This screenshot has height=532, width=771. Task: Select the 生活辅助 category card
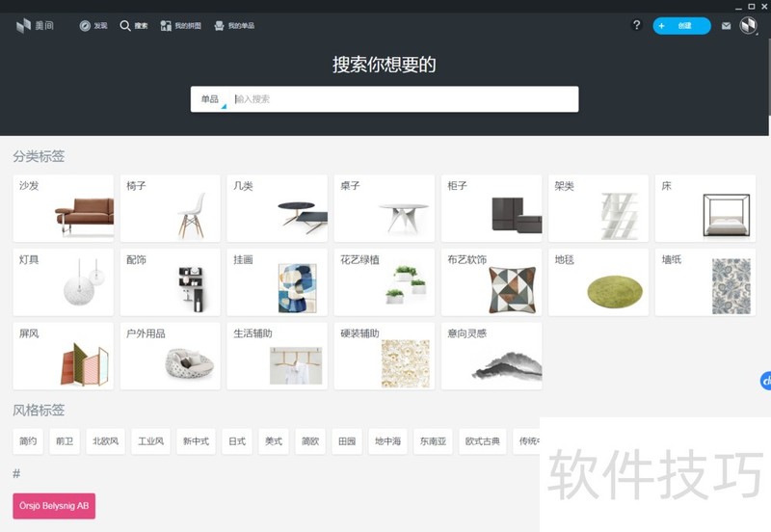click(x=277, y=356)
